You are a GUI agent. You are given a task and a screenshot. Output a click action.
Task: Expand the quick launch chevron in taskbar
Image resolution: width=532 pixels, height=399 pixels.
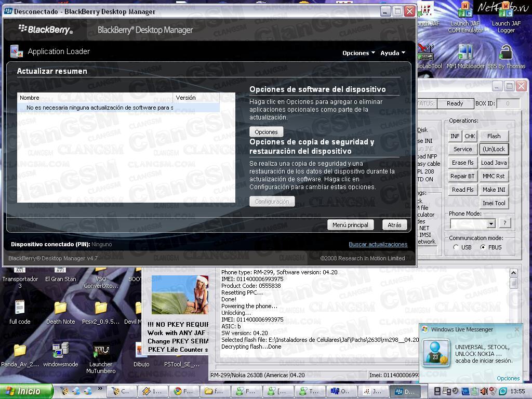pyautogui.click(x=100, y=389)
